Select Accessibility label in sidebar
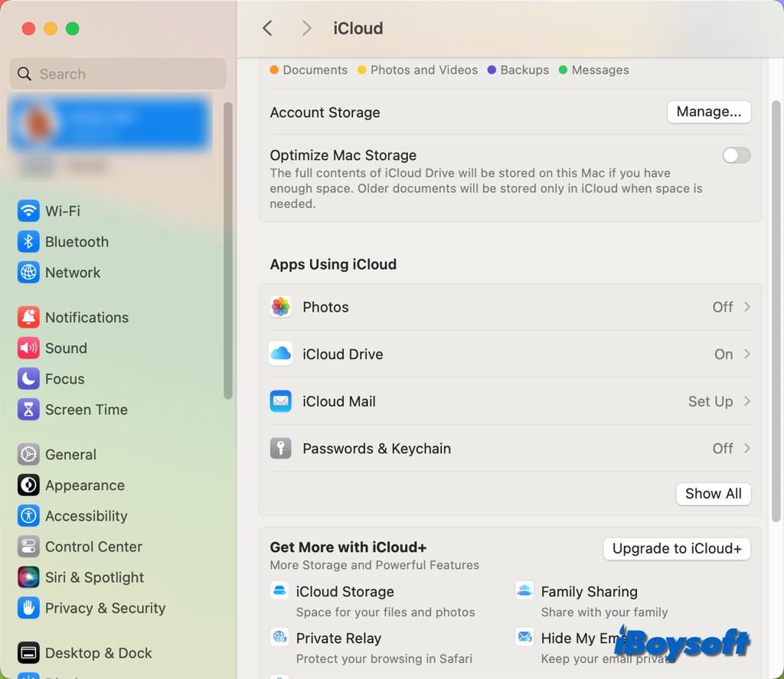The image size is (784, 679). pyautogui.click(x=86, y=516)
